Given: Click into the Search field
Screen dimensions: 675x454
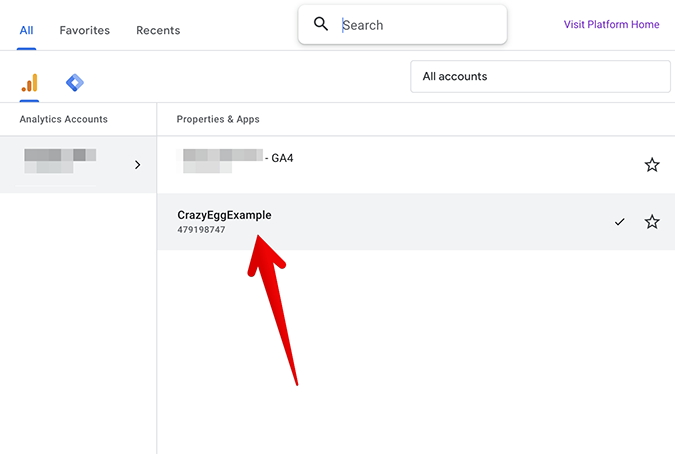Looking at the screenshot, I should [403, 25].
